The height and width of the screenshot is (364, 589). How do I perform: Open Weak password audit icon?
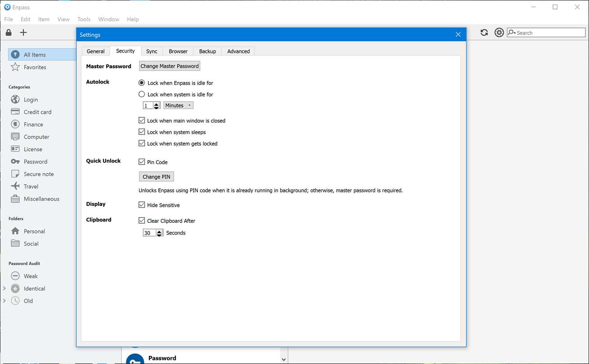click(x=15, y=276)
